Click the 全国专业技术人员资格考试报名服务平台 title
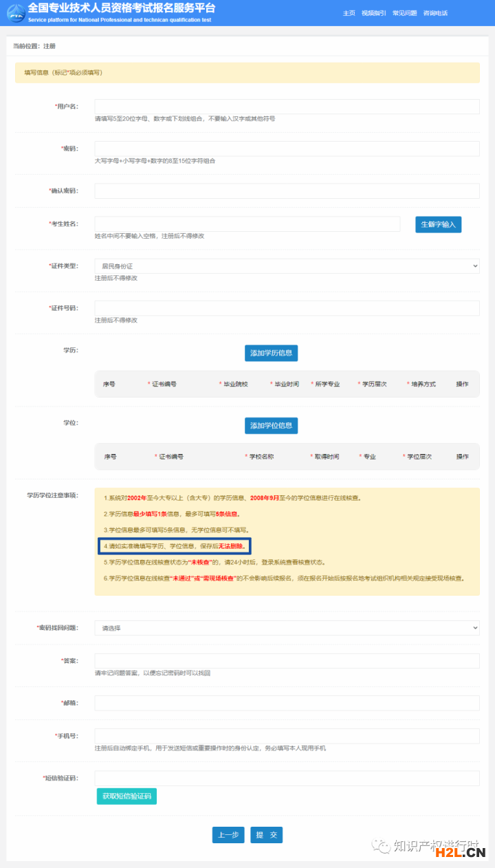Viewport: 495px width, 868px height. pos(121,8)
